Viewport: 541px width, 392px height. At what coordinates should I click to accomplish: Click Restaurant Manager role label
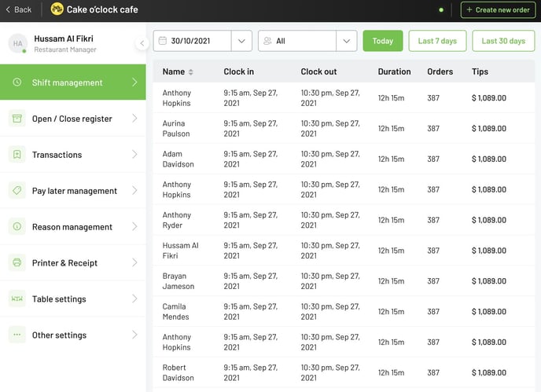click(x=65, y=49)
